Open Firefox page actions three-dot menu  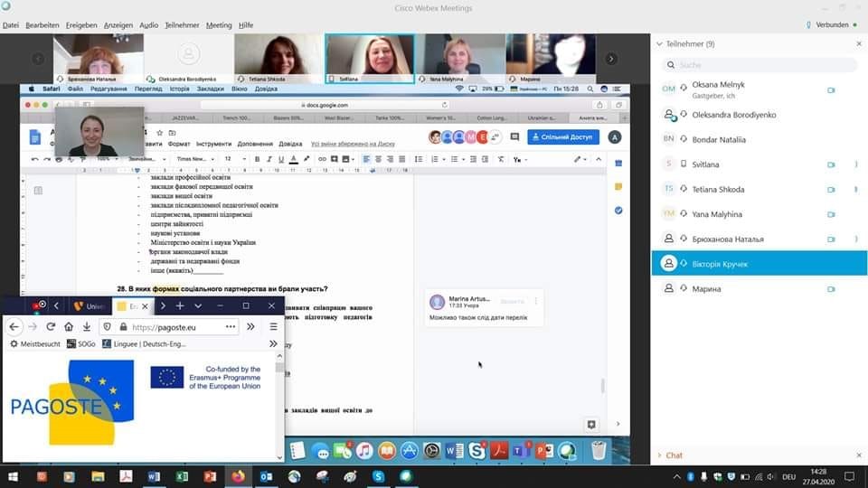[231, 327]
